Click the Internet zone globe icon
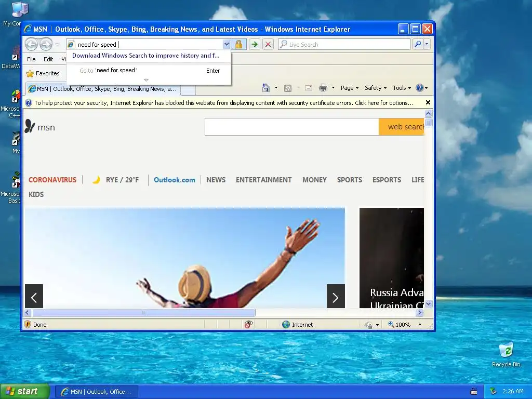532x399 pixels. tap(286, 324)
